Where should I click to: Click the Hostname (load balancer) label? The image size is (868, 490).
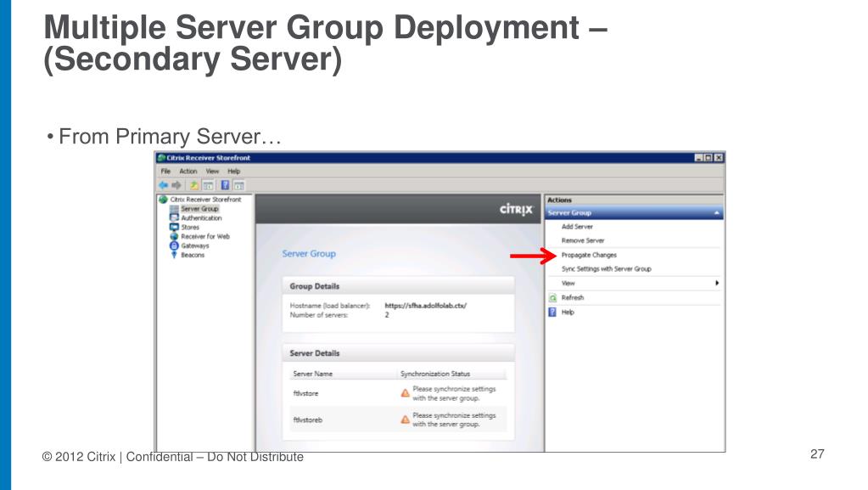(x=330, y=306)
